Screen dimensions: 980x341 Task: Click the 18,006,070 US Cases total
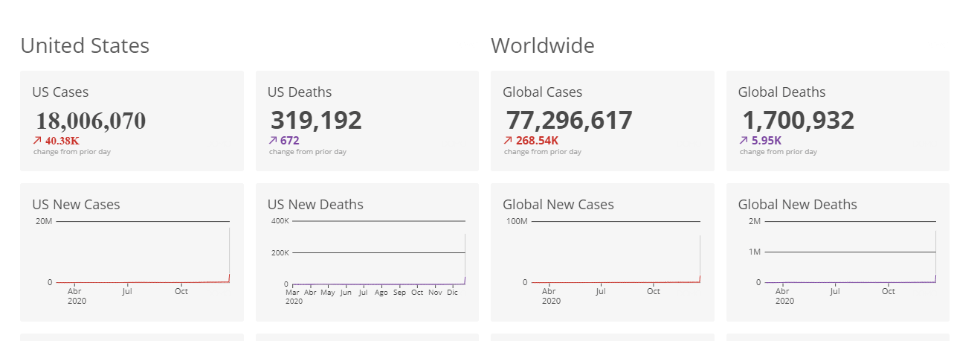coord(91,121)
